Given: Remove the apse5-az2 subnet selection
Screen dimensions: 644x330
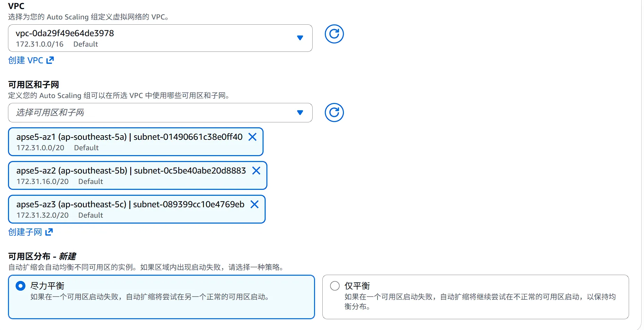Looking at the screenshot, I should click(256, 171).
